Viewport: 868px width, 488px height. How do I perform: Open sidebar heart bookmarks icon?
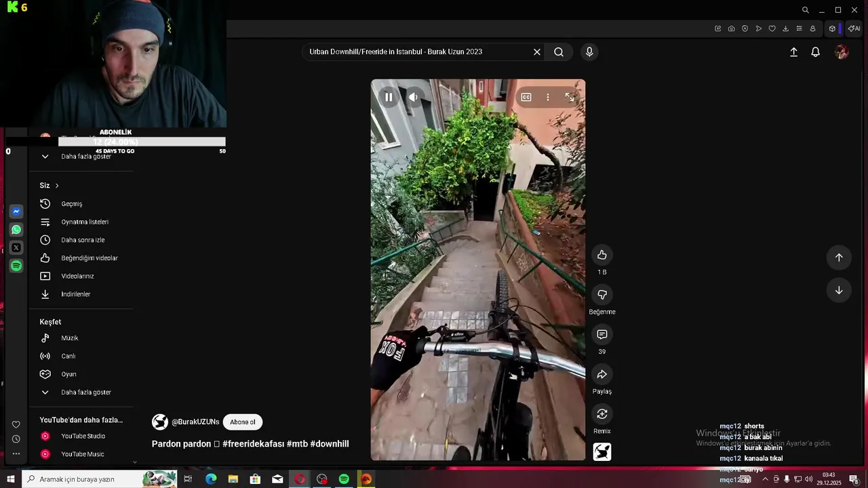tap(16, 425)
